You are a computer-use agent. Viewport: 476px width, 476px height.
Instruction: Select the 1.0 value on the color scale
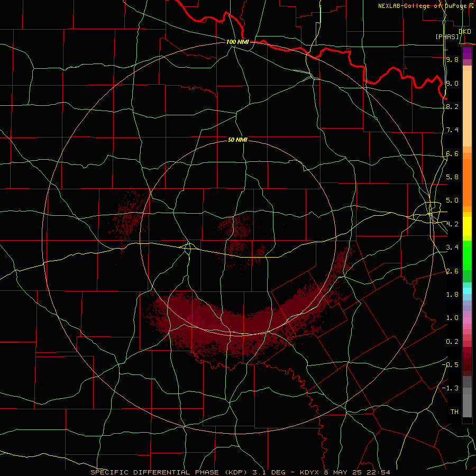click(x=452, y=318)
